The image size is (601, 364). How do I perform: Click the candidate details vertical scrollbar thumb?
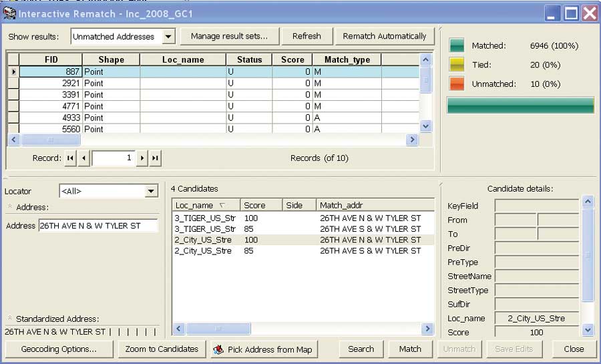tap(588, 255)
